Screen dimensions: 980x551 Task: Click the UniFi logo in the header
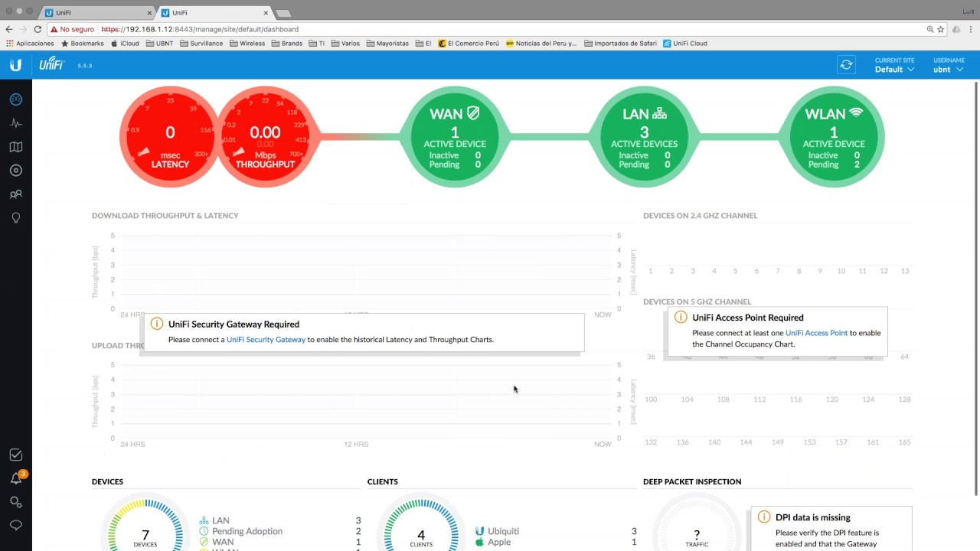(x=52, y=64)
